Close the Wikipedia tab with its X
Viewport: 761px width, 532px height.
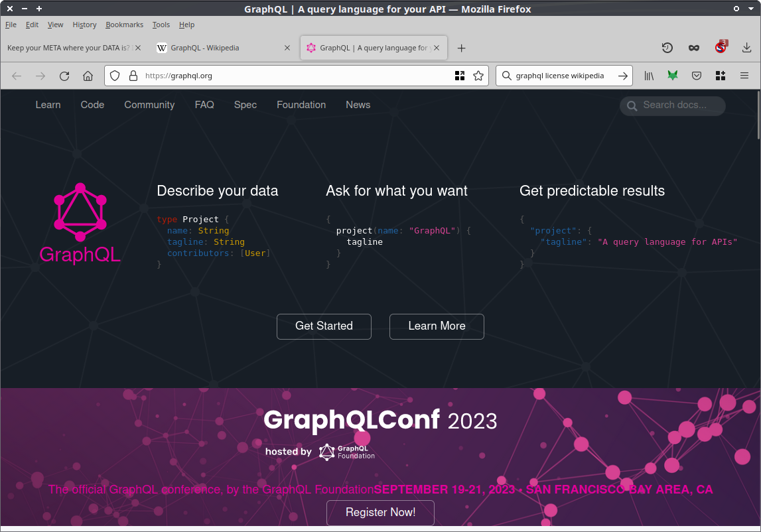pyautogui.click(x=287, y=48)
